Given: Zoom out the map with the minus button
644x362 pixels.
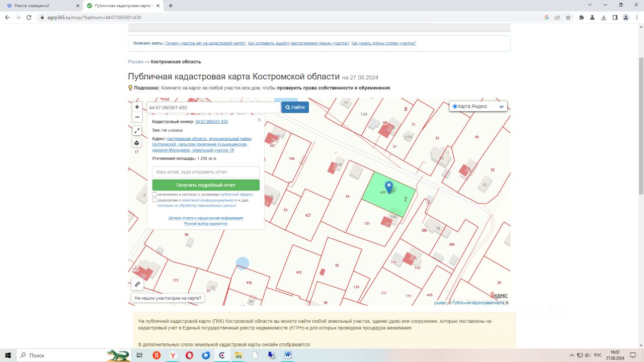Looking at the screenshot, I should [137, 117].
